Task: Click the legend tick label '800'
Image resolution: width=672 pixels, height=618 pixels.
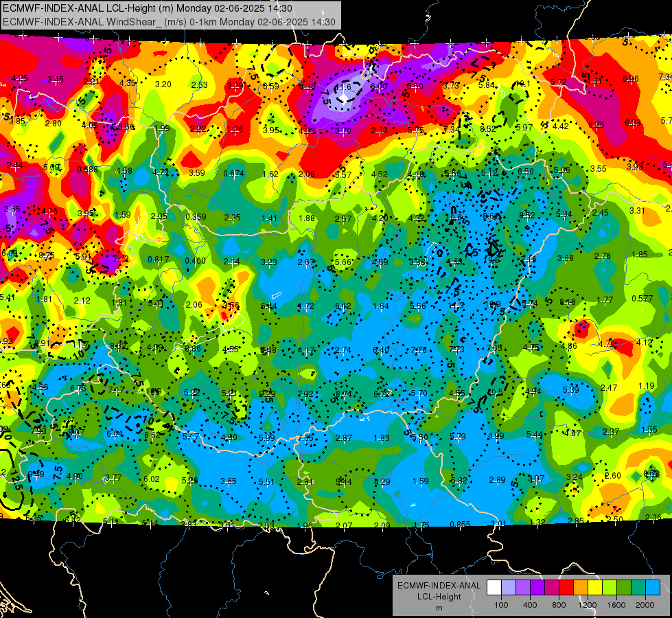Action: 559,605
